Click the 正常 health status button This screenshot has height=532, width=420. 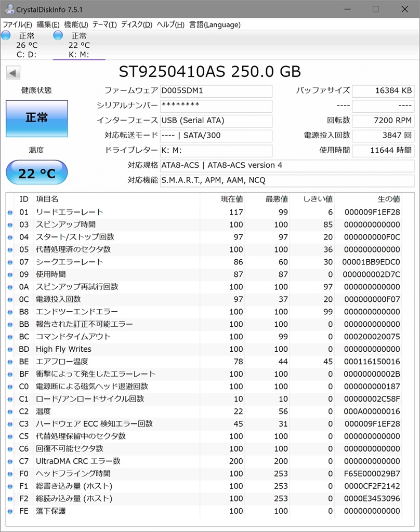[x=37, y=118]
